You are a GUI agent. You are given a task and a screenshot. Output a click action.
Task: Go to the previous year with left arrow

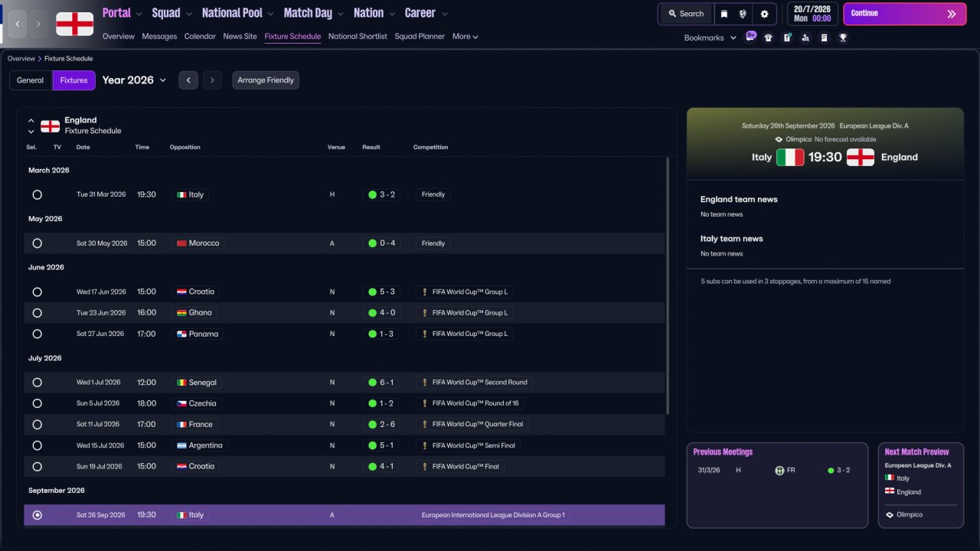(188, 80)
